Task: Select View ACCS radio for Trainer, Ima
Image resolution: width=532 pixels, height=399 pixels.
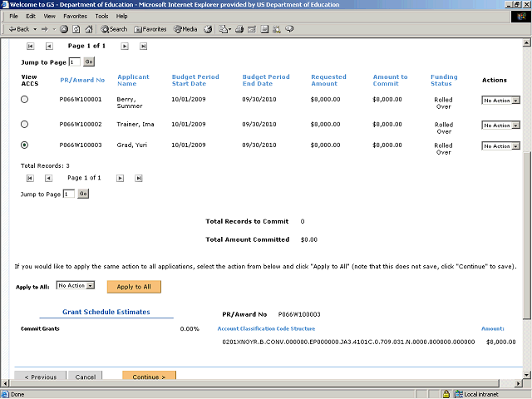Action: [24, 125]
